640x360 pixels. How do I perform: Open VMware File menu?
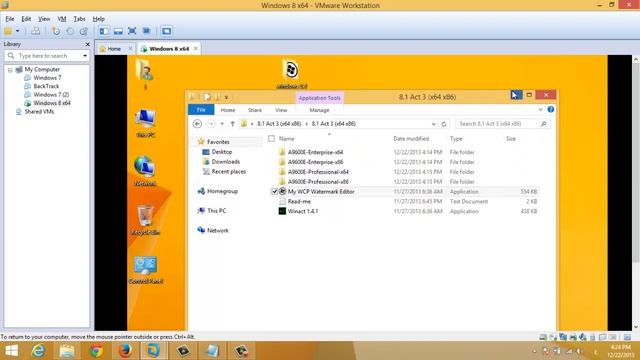[10, 19]
